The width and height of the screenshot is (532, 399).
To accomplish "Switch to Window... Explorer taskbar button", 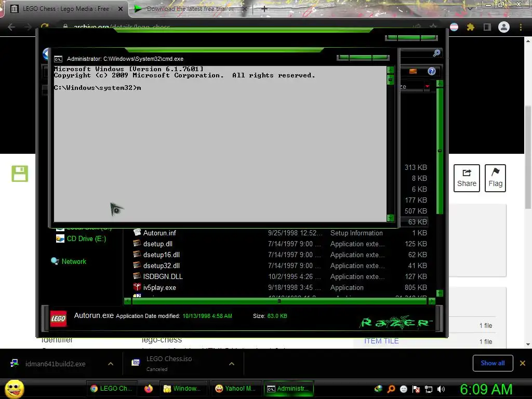I will (x=182, y=389).
